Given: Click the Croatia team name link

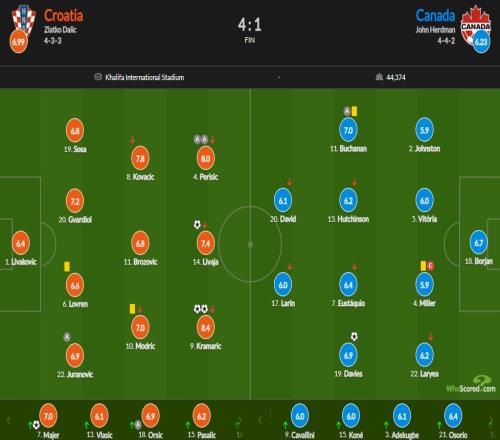Looking at the screenshot, I should click(x=64, y=16).
